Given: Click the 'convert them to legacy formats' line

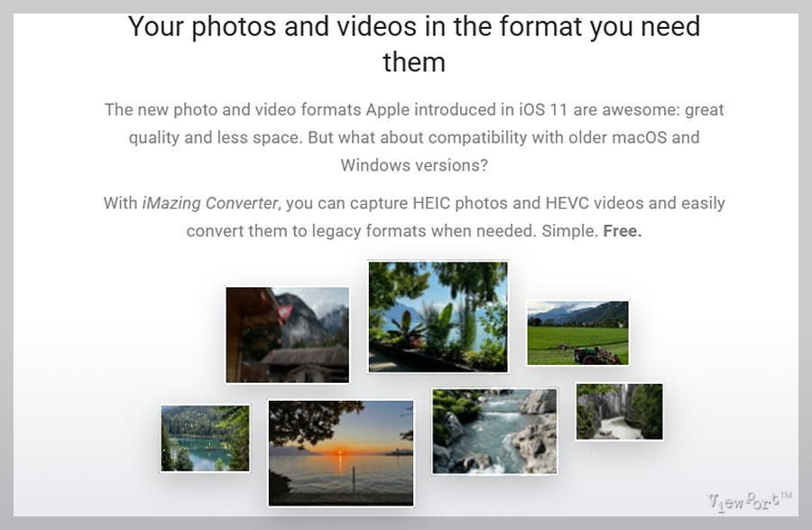Looking at the screenshot, I should (414, 230).
